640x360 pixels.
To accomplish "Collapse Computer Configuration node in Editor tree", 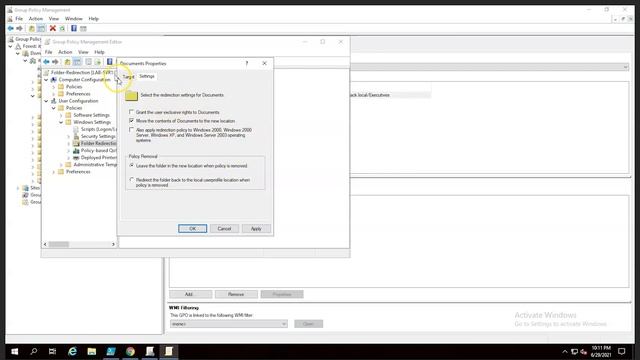I will [47, 80].
